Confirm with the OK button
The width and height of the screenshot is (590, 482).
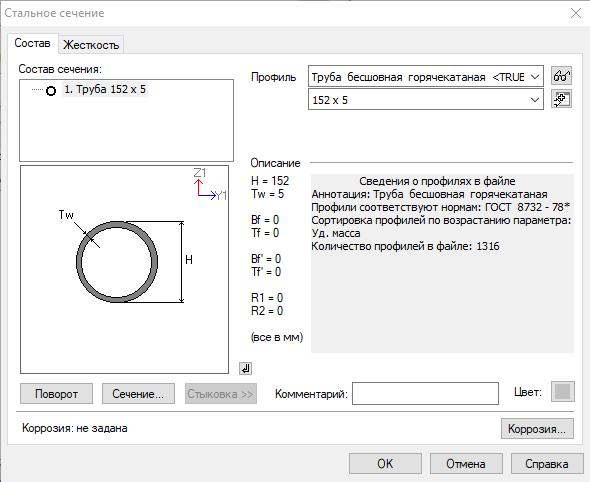(385, 464)
